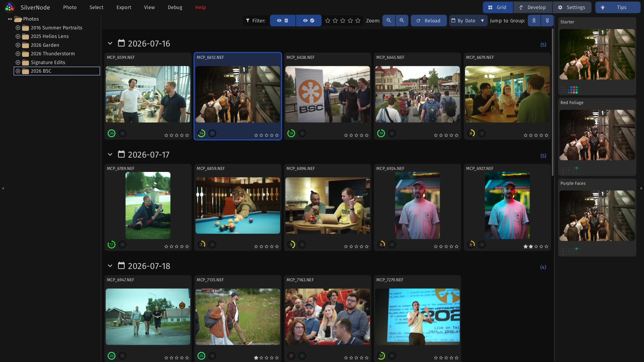The image size is (644, 362).
Task: Toggle the show-trashed filter eye button
Action: 283,21
